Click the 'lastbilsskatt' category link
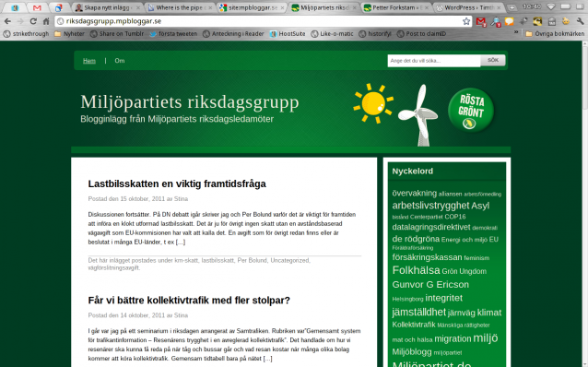The height and width of the screenshot is (367, 588). point(218,260)
